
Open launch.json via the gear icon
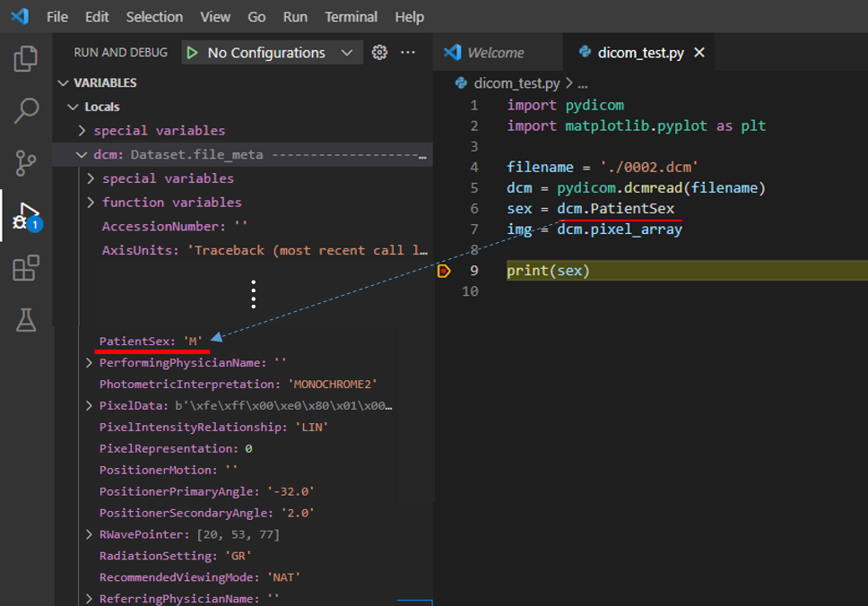[x=379, y=53]
